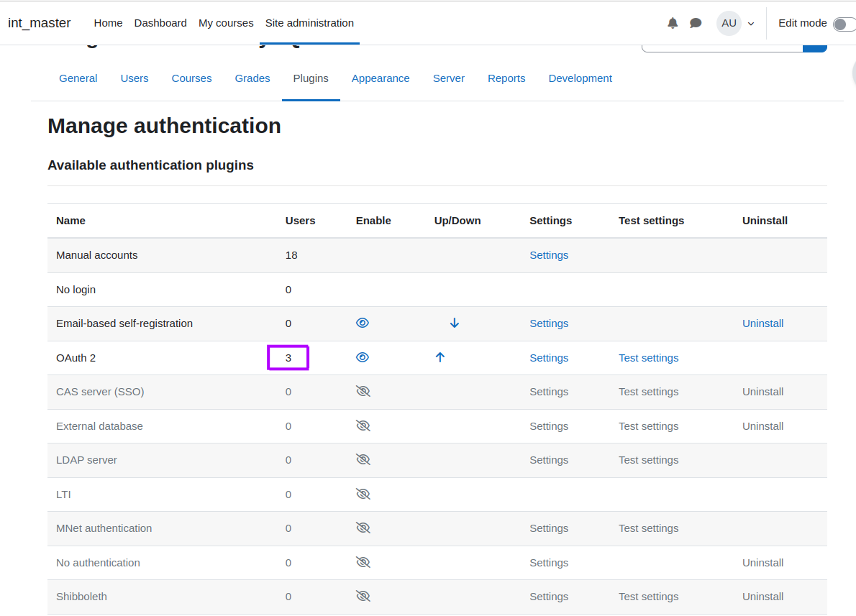Expand the user menu chevron
Screen dimensions: 856x616
(x=751, y=24)
